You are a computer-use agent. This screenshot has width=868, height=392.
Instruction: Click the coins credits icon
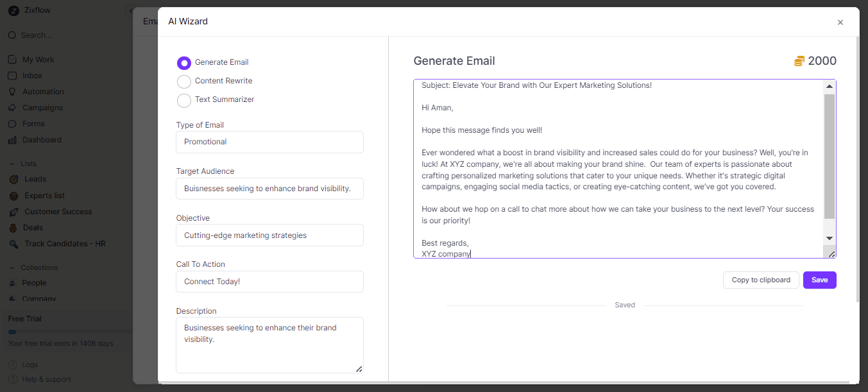click(x=798, y=60)
